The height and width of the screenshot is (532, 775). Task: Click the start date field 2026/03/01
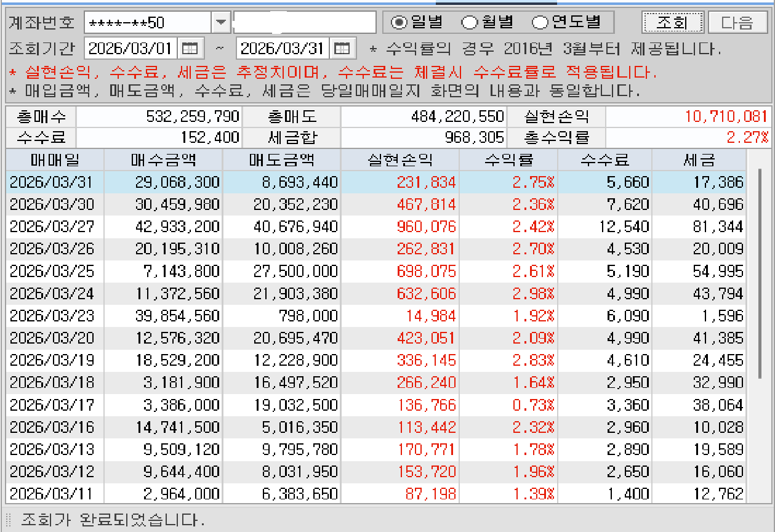[131, 48]
